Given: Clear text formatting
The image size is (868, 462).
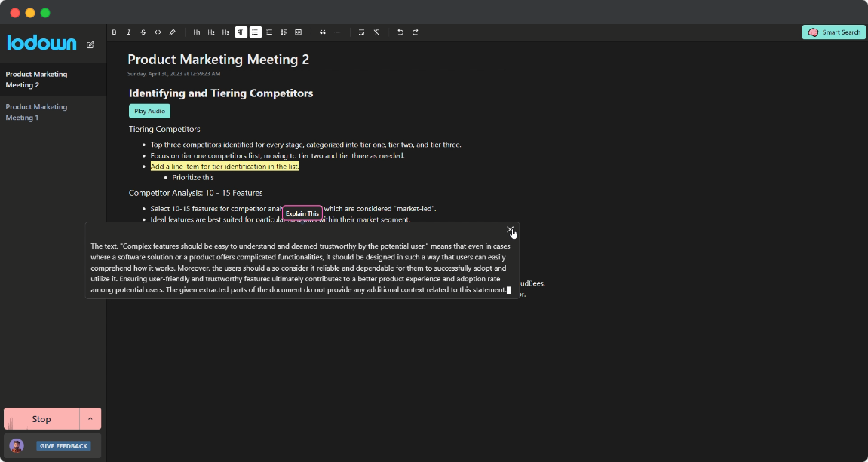Looking at the screenshot, I should tap(376, 32).
